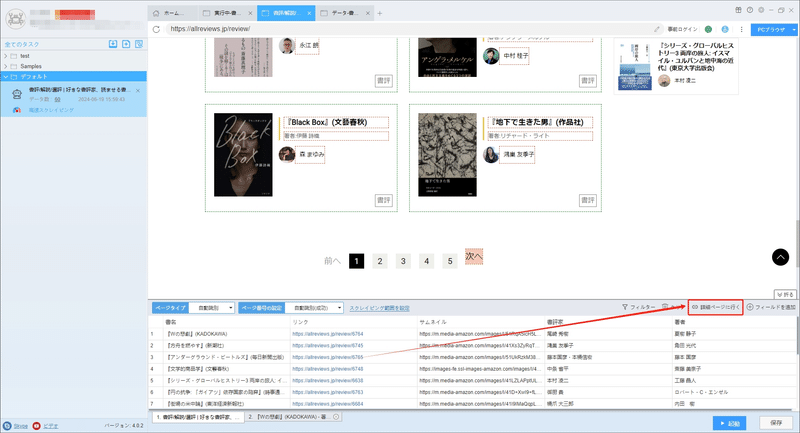800x433 pixels.
Task: Click the 地下で生きた男 book cover thumbnail
Action: click(447, 155)
